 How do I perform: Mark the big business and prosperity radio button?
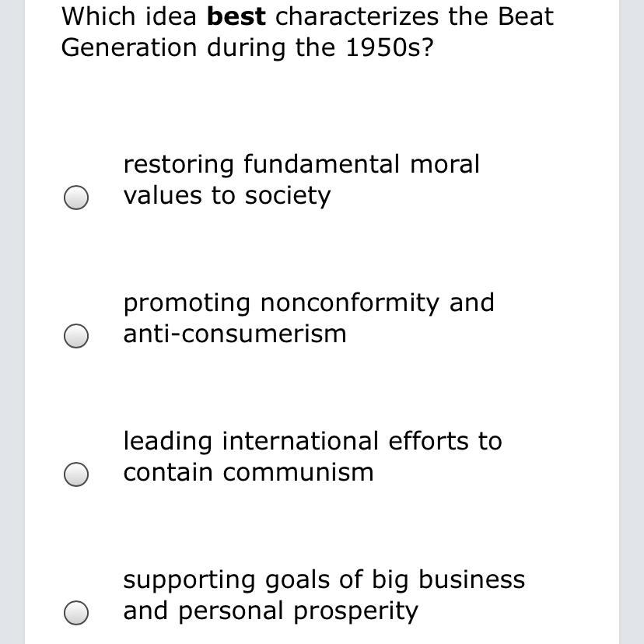75,613
